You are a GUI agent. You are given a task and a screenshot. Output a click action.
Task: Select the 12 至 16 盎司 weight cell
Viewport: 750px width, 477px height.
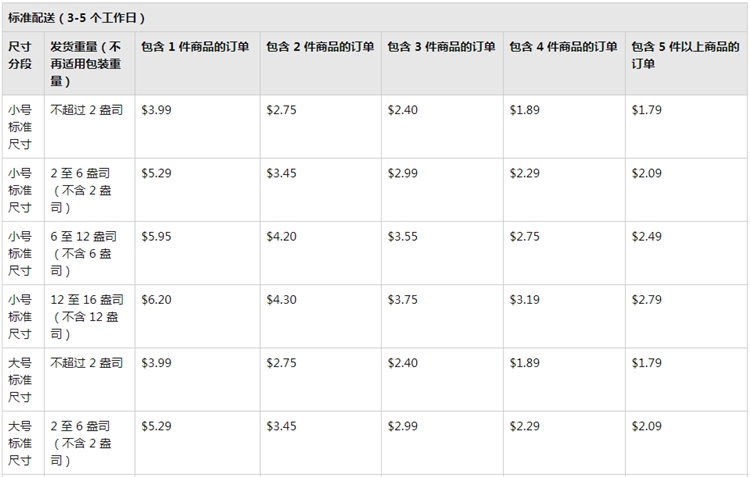[x=87, y=317]
